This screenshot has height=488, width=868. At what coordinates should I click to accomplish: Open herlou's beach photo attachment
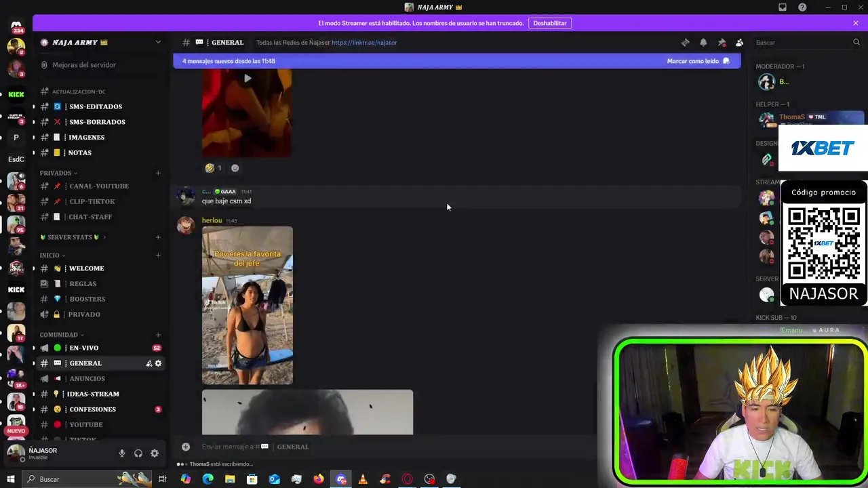(x=248, y=306)
